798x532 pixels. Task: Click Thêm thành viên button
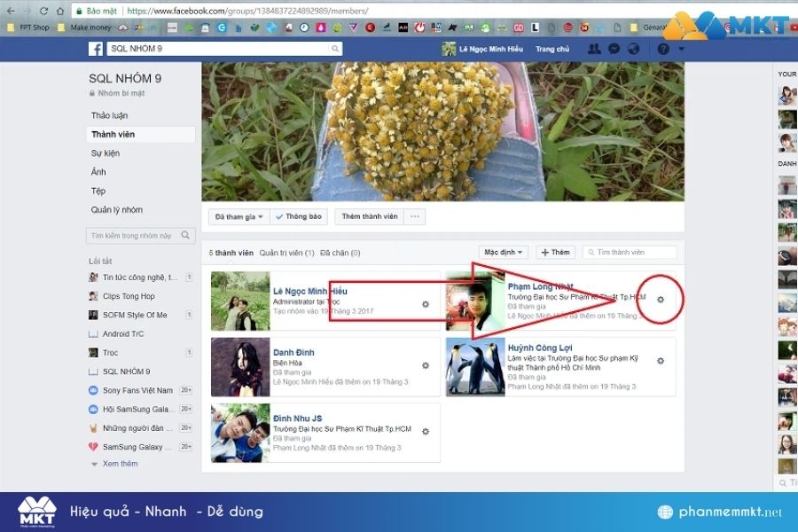(370, 217)
